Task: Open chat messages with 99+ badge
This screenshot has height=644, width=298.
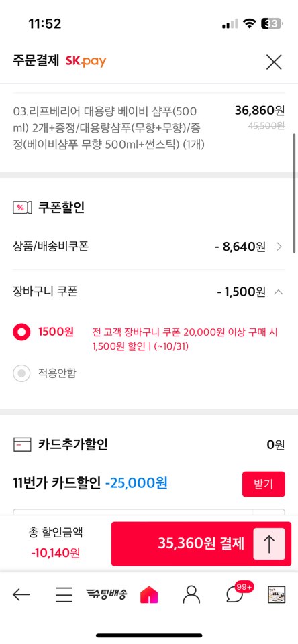Action: (x=236, y=594)
